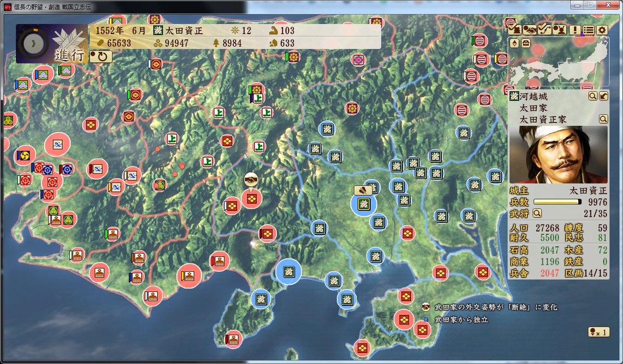Click the game speed x1 icon

(x=599, y=332)
